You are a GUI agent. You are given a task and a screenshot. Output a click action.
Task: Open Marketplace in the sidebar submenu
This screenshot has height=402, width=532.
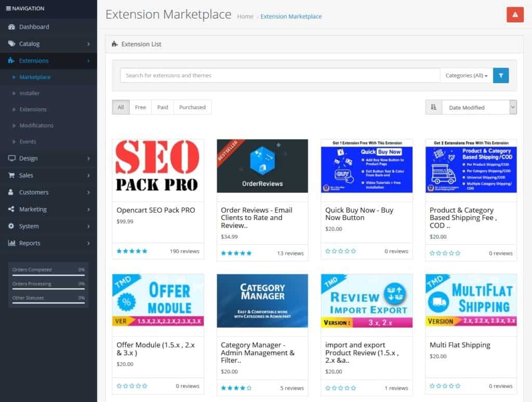tap(35, 77)
